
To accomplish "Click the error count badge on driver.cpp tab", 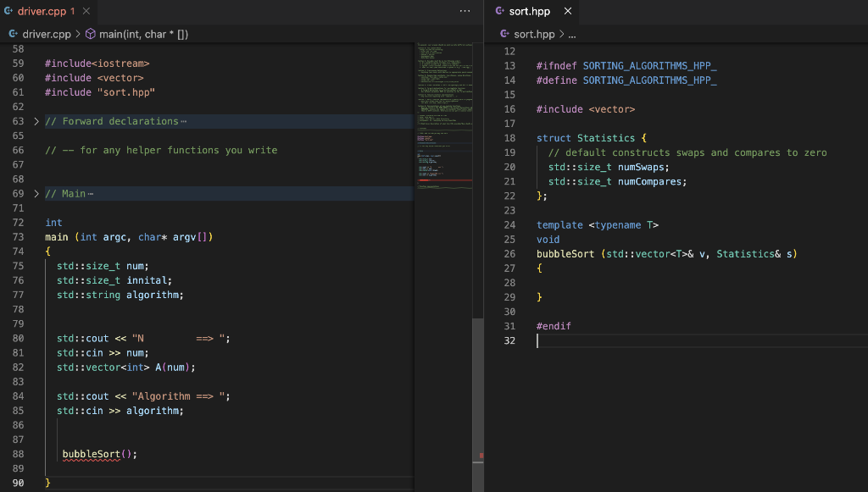I will [73, 11].
